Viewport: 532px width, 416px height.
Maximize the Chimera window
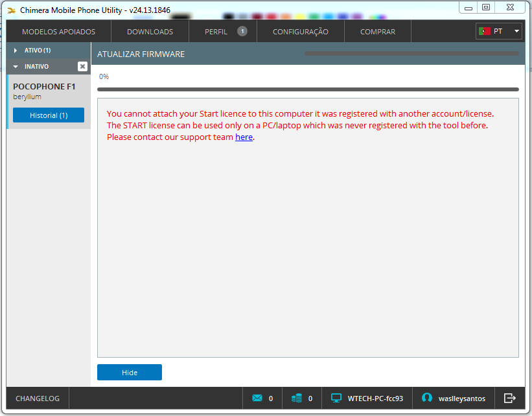pos(486,8)
